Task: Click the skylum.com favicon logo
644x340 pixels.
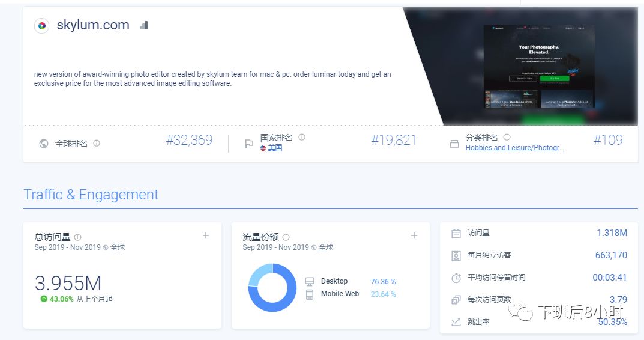Action: (x=42, y=25)
